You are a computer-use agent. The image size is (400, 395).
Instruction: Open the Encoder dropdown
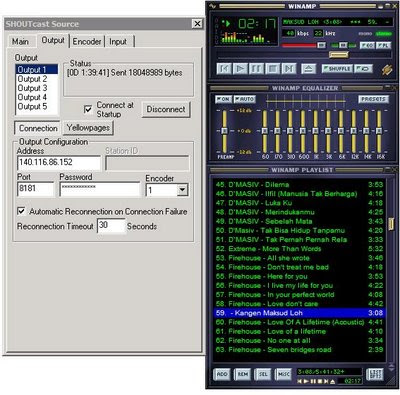[182, 190]
